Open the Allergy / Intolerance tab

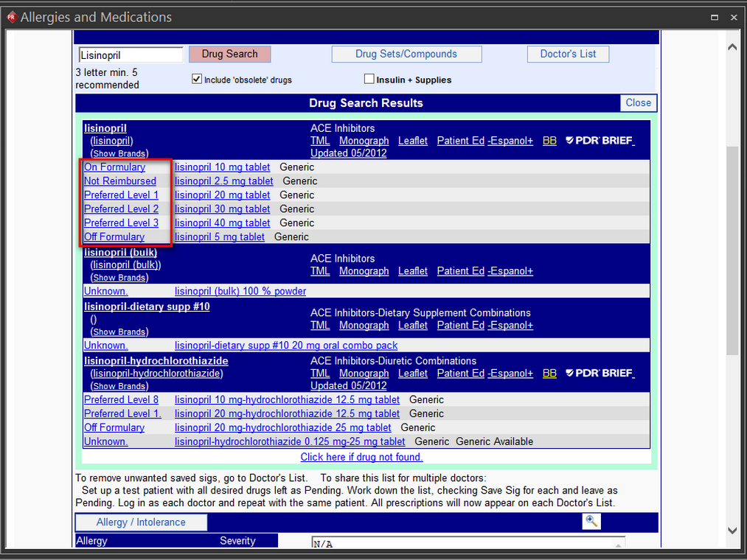tap(141, 522)
